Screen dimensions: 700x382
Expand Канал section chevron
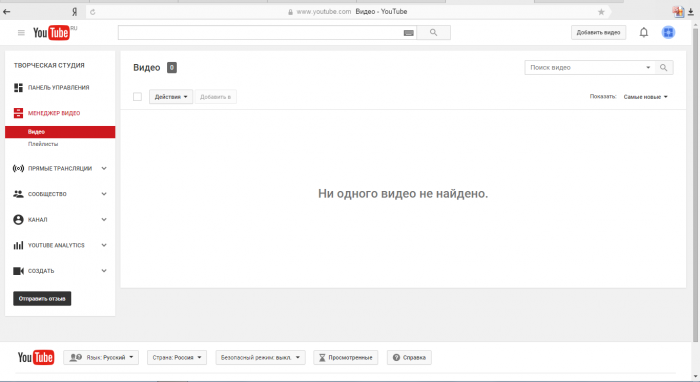point(104,220)
